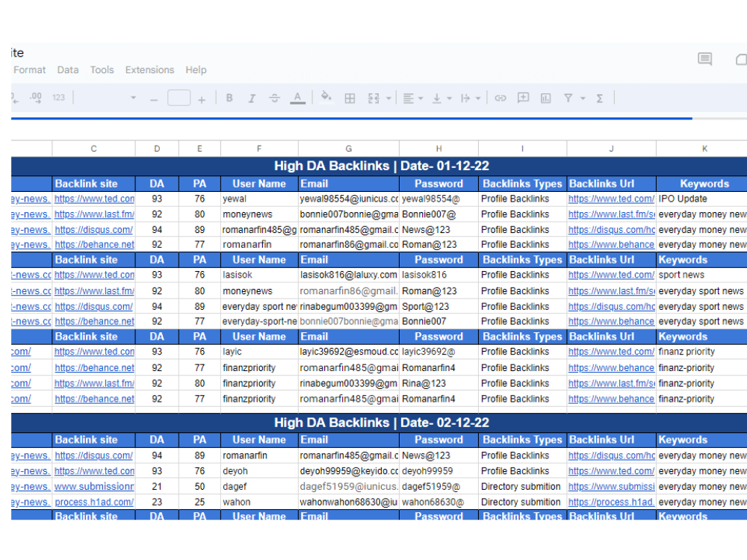This screenshot has width=747, height=560.
Task: Select column G header
Action: pos(349,149)
